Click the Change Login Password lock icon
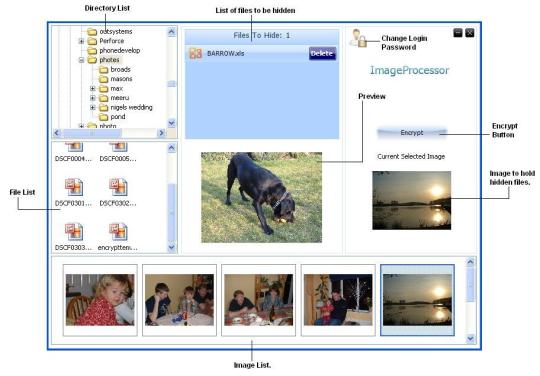 [x=358, y=38]
